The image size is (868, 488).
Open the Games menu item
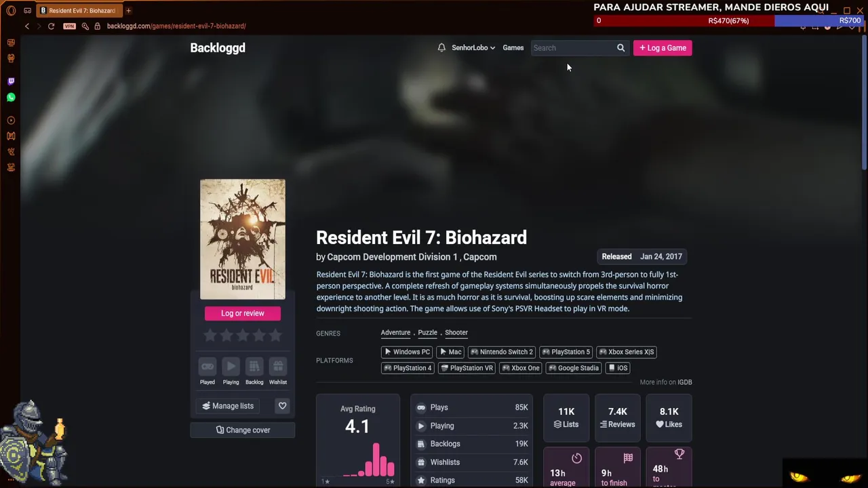pos(513,47)
